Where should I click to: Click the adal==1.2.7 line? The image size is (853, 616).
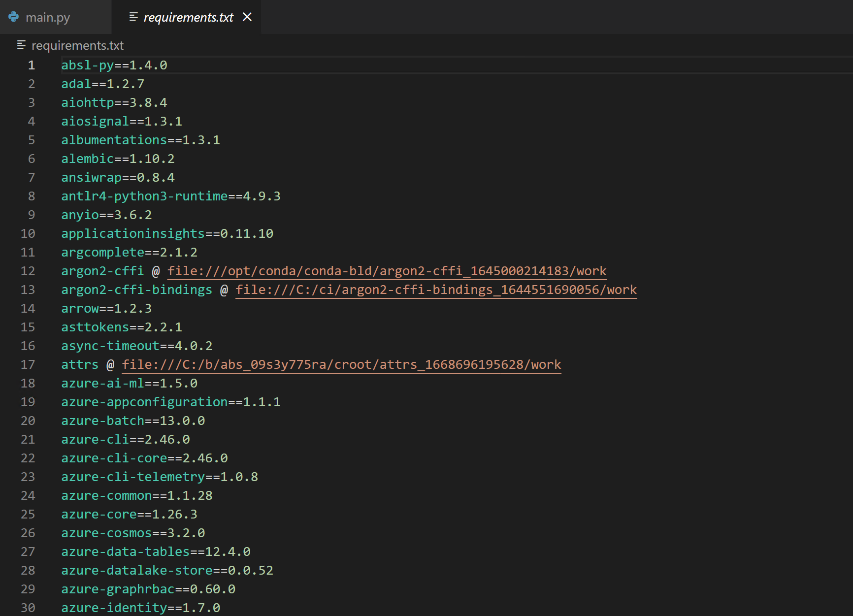click(x=103, y=84)
